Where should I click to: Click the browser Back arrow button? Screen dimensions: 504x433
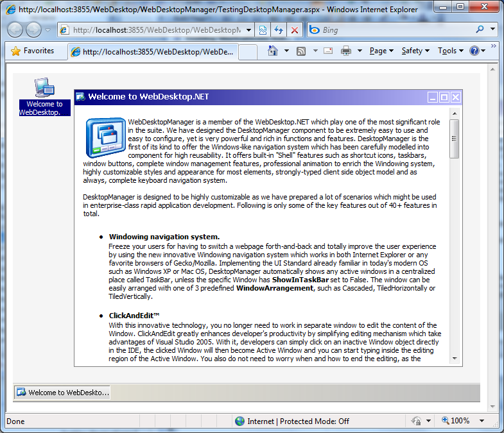[15, 30]
